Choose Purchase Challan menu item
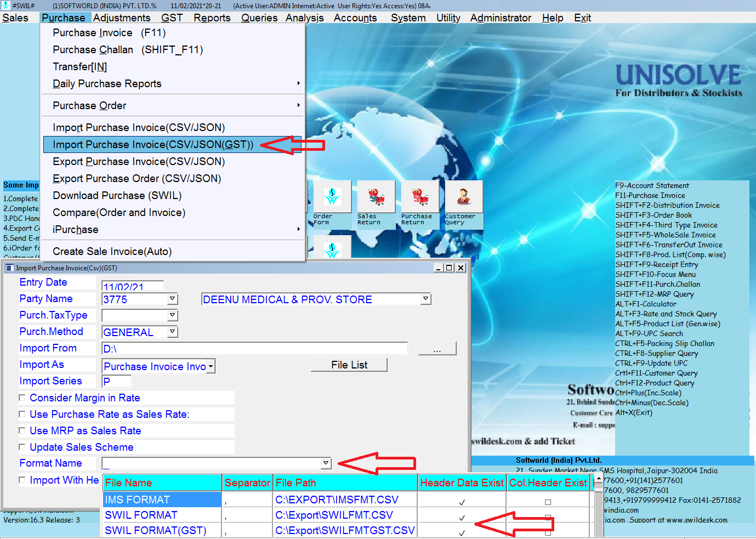This screenshot has height=539, width=756. (x=173, y=50)
